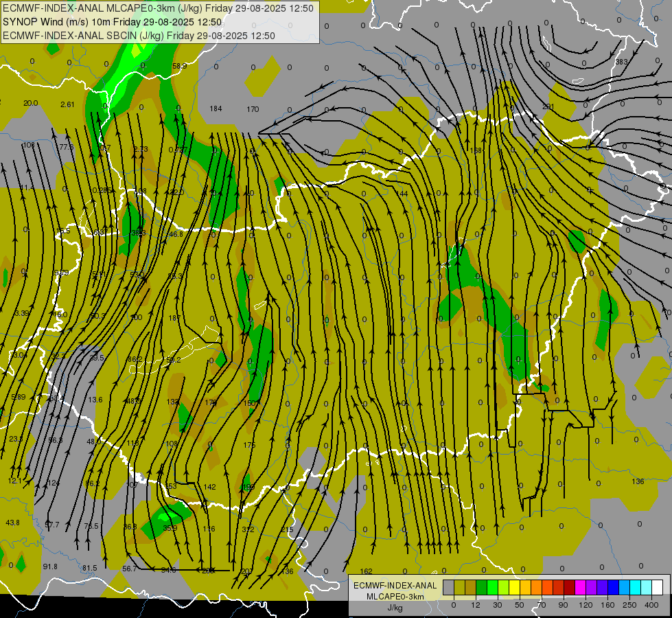This screenshot has width=672, height=618.
Task: Click the map value 142
Action: [x=209, y=487]
